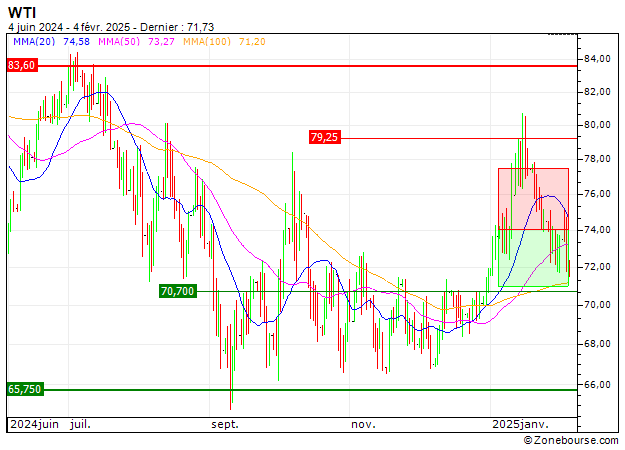
Task: Click the red 79,25 resistance label
Action: click(324, 137)
